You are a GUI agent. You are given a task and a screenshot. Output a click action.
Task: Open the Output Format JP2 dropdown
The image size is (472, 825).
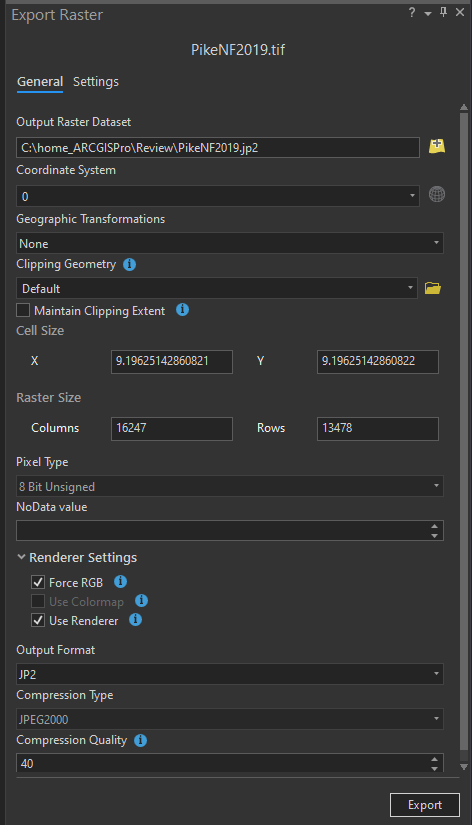click(229, 674)
